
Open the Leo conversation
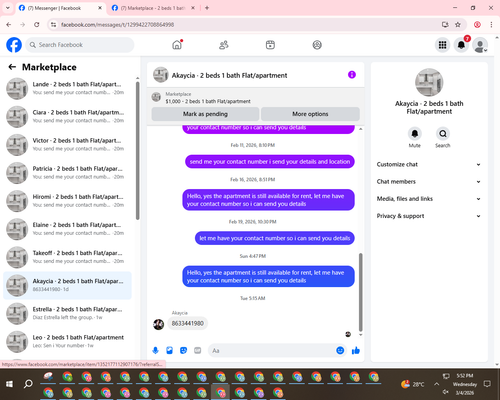click(67, 341)
